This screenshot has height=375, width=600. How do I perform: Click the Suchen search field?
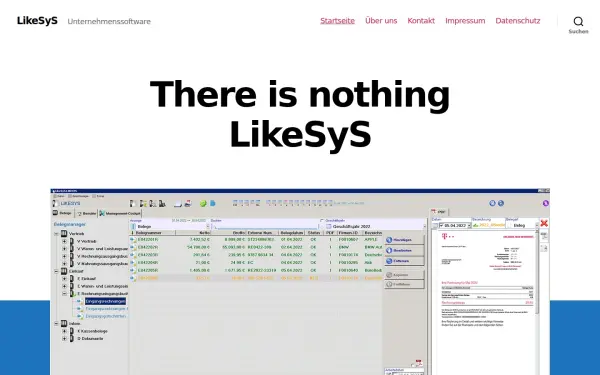click(265, 227)
